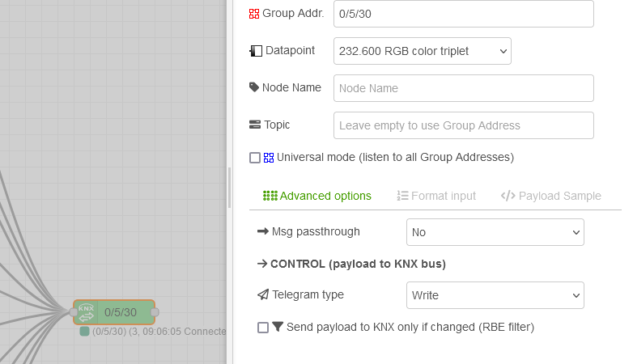Expand the Msg passthrough dropdown
This screenshot has height=364, width=633.
tap(495, 232)
